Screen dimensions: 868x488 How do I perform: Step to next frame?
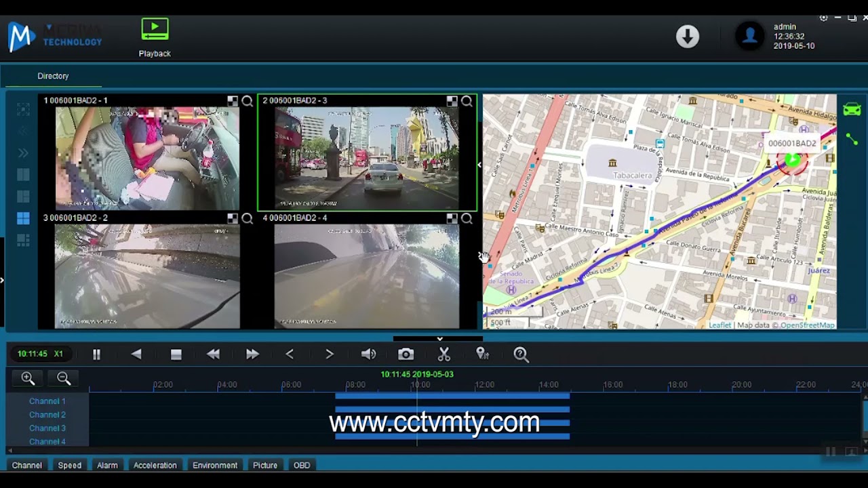(x=330, y=354)
